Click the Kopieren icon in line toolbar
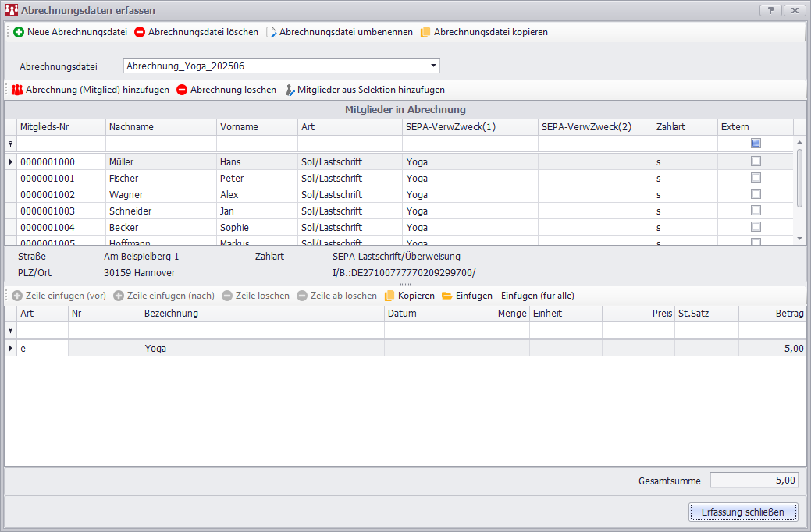 pos(389,296)
